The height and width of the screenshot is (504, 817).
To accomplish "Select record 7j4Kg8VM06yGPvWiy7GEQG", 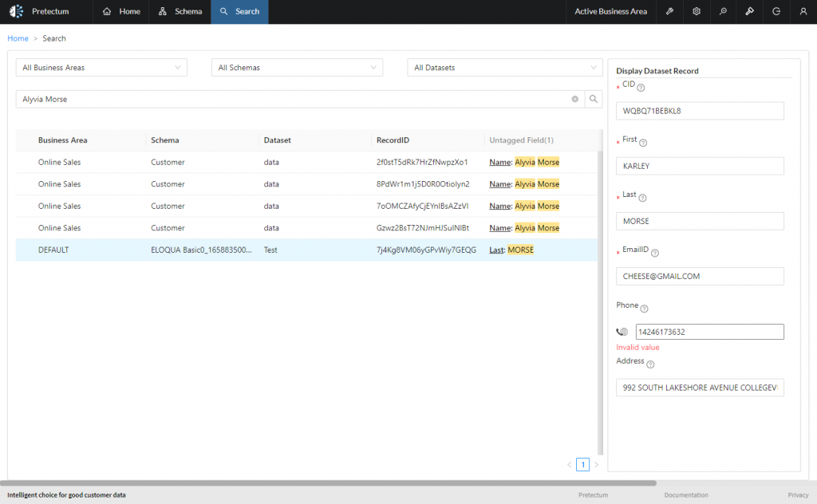I will 306,250.
